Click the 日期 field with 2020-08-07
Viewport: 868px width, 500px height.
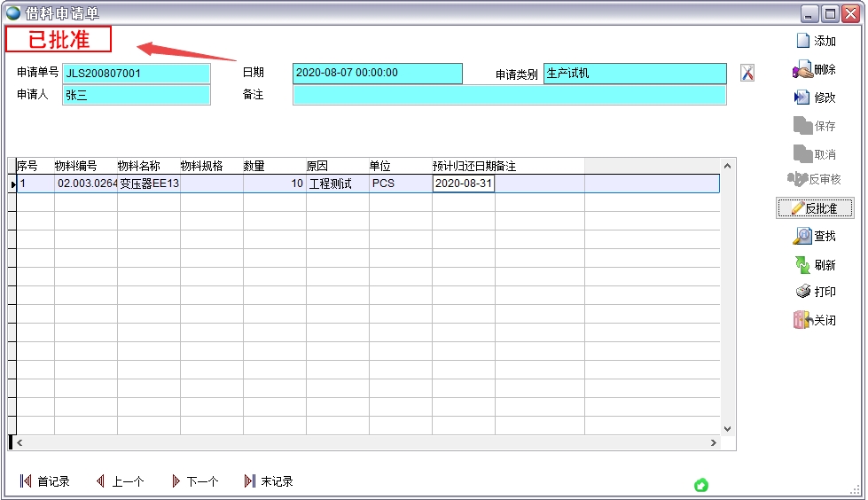pos(377,74)
